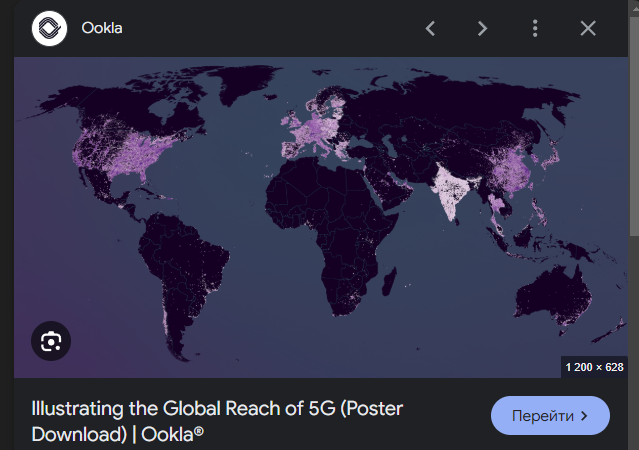The image size is (639, 450).
Task: Show the next image with right arrow
Action: (483, 29)
